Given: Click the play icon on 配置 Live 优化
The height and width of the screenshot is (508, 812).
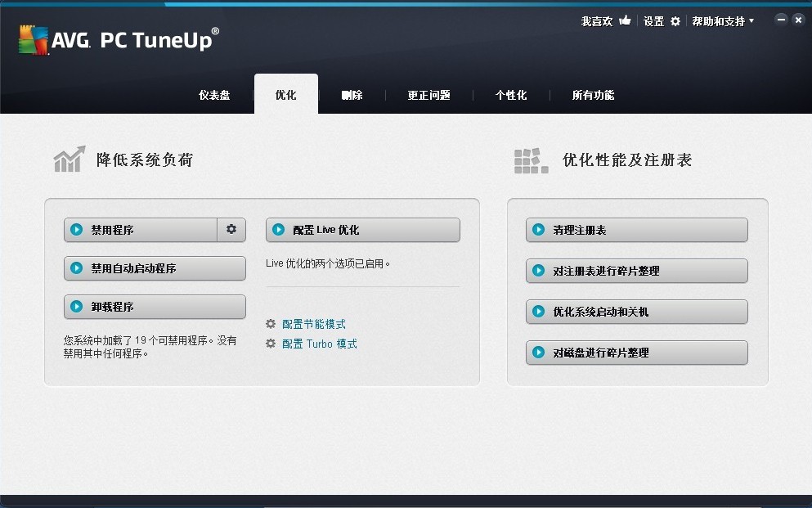Looking at the screenshot, I should (279, 229).
